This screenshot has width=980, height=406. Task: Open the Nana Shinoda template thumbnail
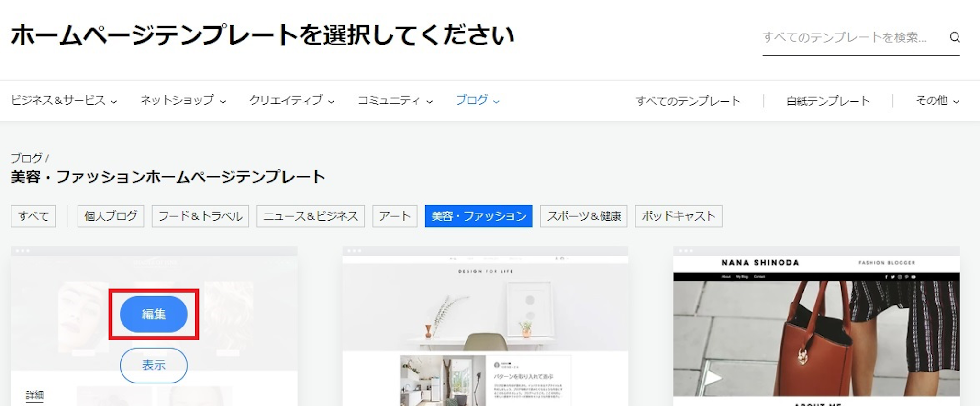816,327
